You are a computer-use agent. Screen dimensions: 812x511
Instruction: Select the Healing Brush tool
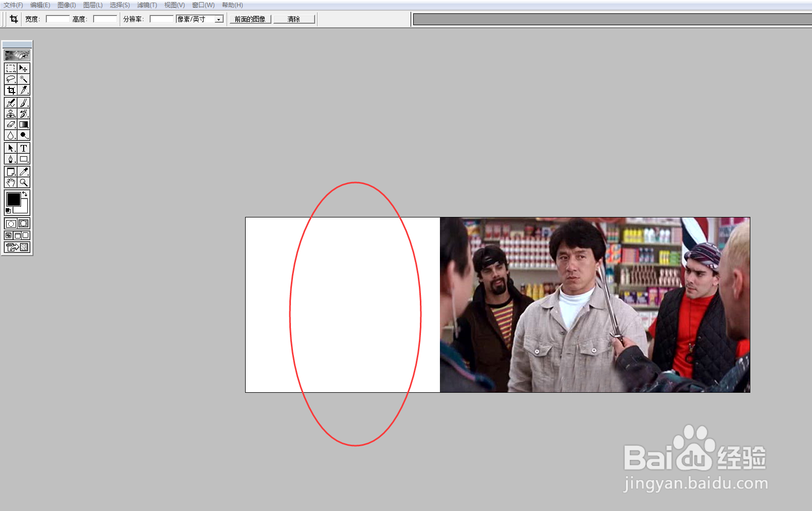(11, 103)
